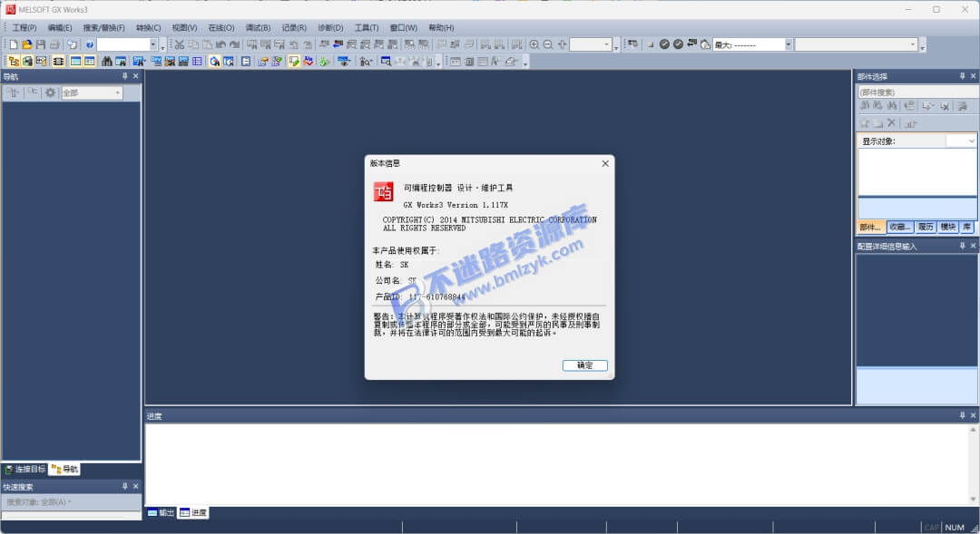Screen dimensions: 980x534
Task: Click the GX Works3 Version 1.117X text
Action: click(456, 205)
